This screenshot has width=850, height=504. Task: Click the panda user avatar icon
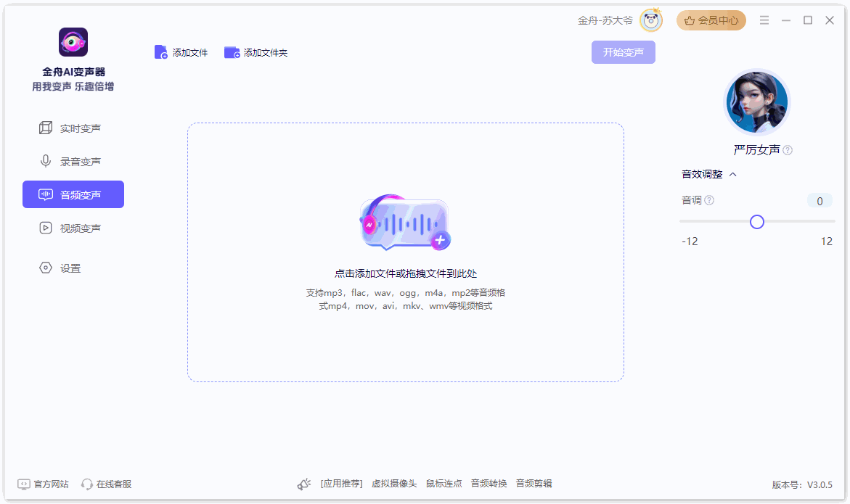coord(651,21)
